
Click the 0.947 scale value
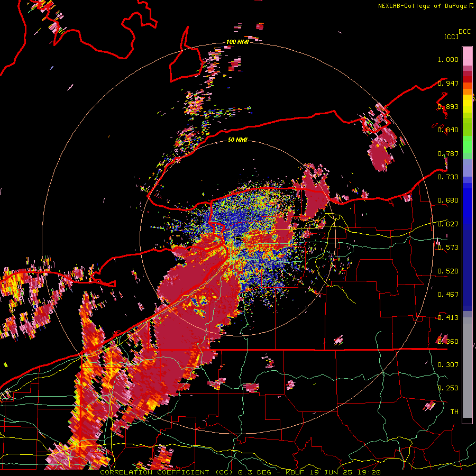pyautogui.click(x=448, y=83)
